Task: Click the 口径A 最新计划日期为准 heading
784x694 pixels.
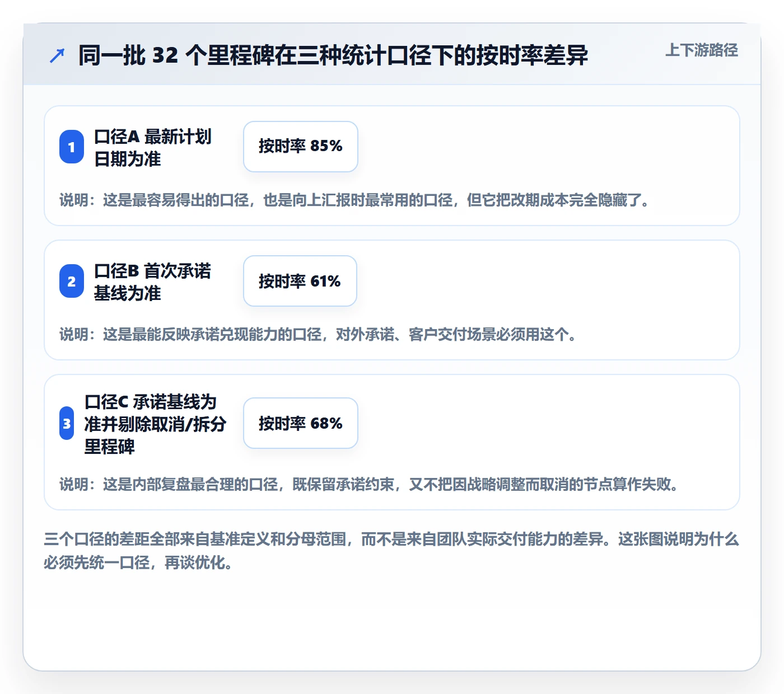Action: [152, 147]
